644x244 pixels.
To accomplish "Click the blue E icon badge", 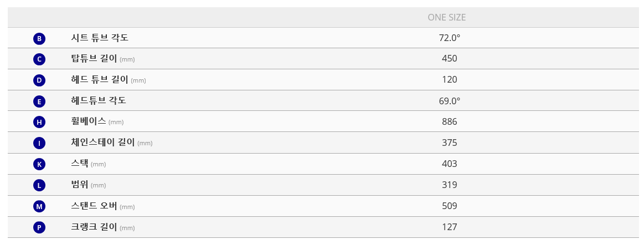I will coord(39,101).
